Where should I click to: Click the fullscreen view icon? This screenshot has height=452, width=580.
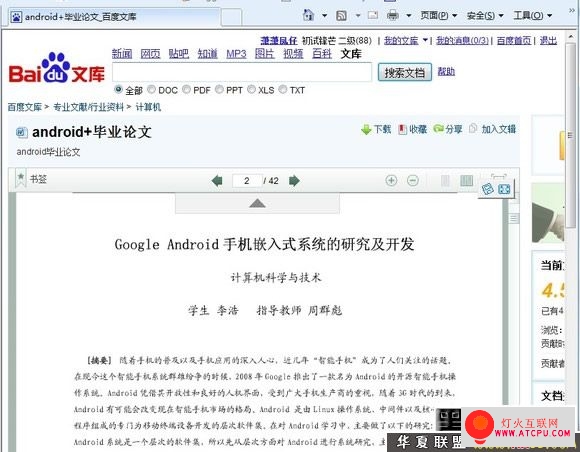(x=504, y=189)
